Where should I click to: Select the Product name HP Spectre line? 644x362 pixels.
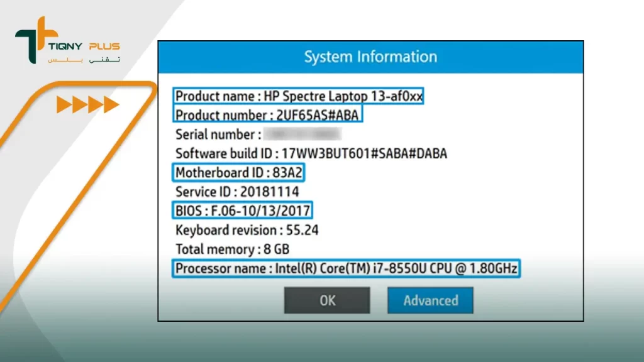click(299, 96)
